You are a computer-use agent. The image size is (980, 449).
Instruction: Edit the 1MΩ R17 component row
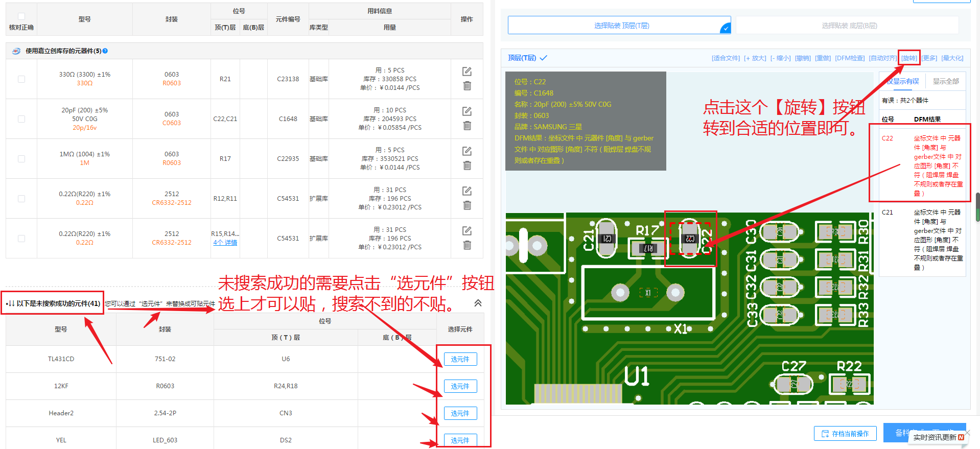click(467, 151)
